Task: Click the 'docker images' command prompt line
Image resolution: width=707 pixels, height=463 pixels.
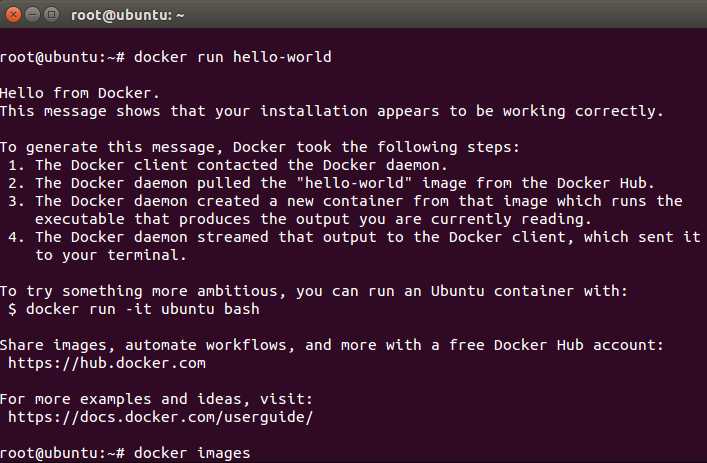Action: 125,453
